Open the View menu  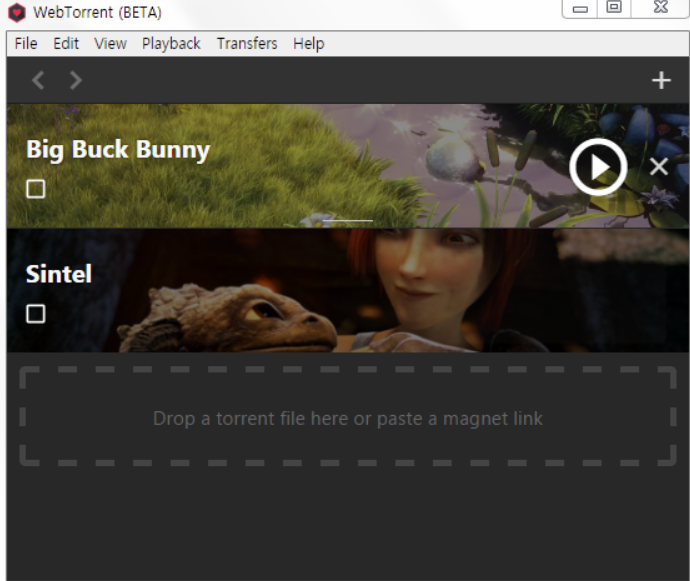pos(110,44)
